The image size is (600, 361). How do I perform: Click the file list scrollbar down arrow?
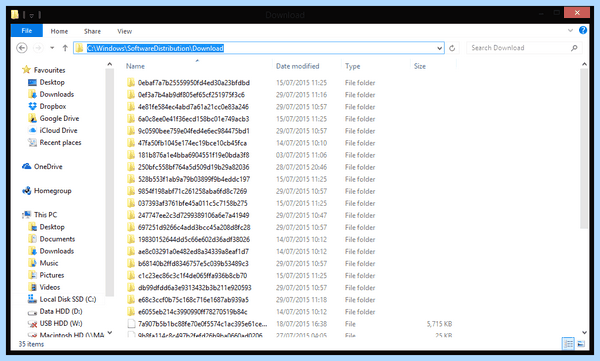[584, 333]
